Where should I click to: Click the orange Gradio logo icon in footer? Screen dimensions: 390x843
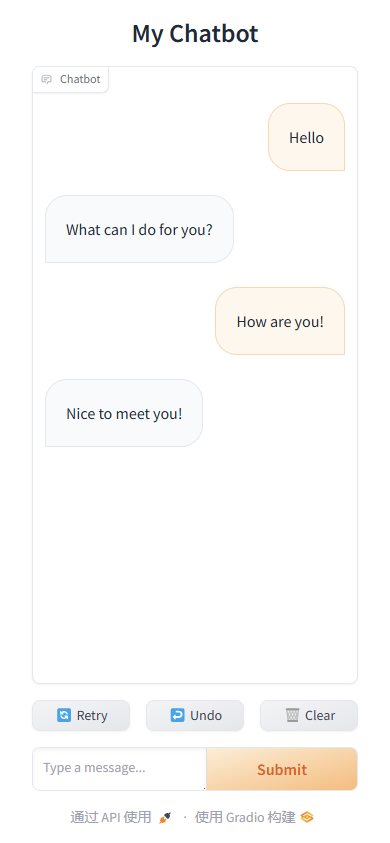(307, 817)
